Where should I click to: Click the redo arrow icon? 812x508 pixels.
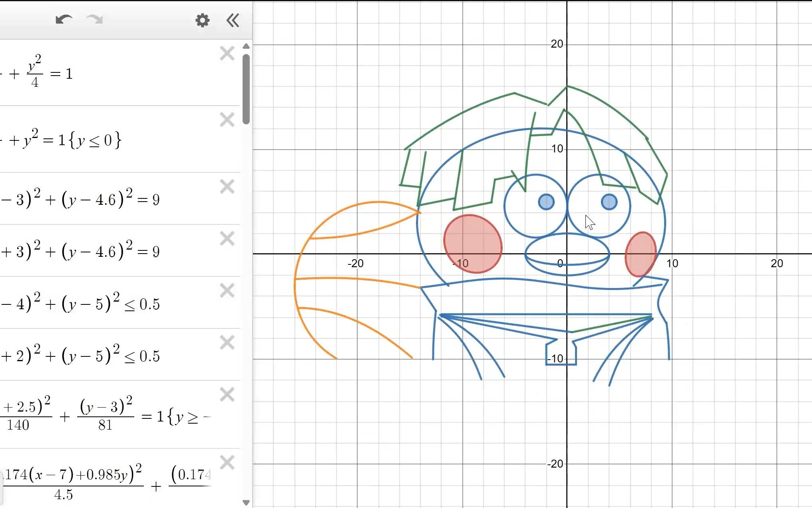coord(95,19)
